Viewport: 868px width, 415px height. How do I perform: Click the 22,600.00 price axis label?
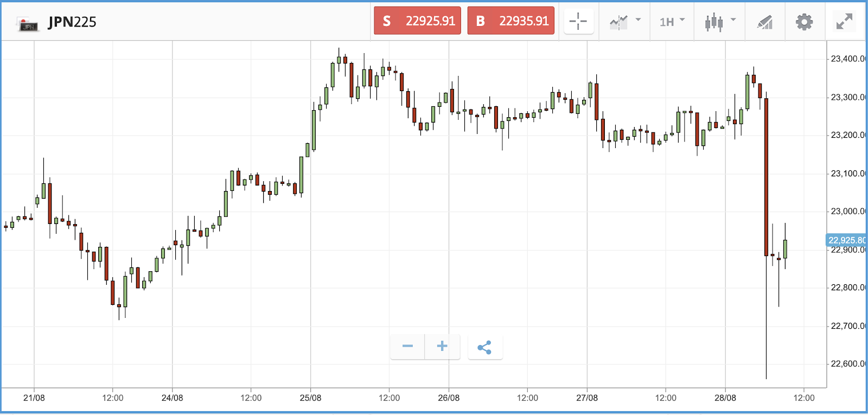pos(847,363)
